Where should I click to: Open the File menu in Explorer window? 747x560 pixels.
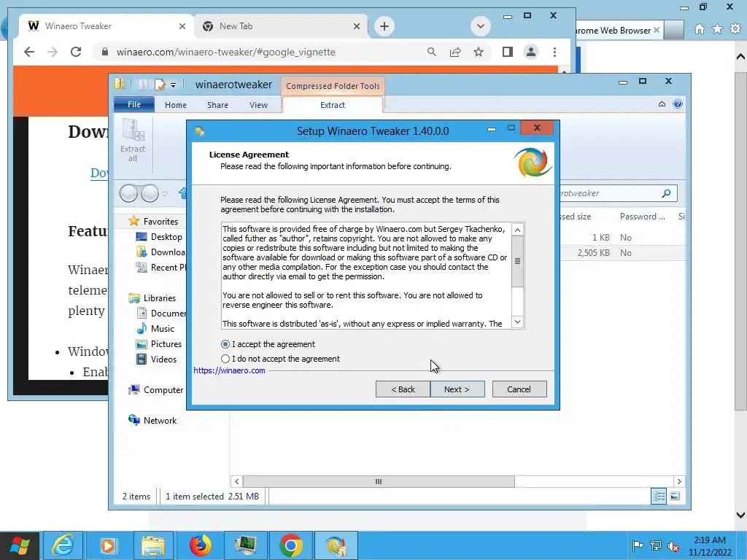[x=134, y=104]
